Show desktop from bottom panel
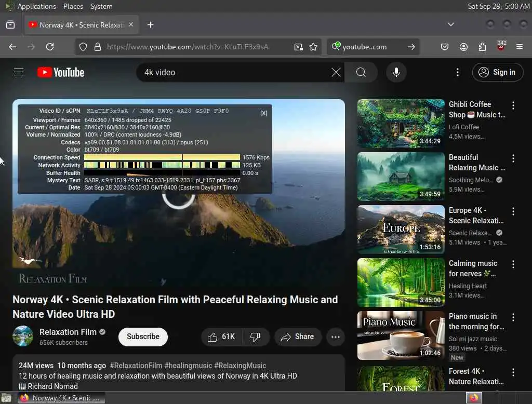The height and width of the screenshot is (404, 532). click(6, 398)
